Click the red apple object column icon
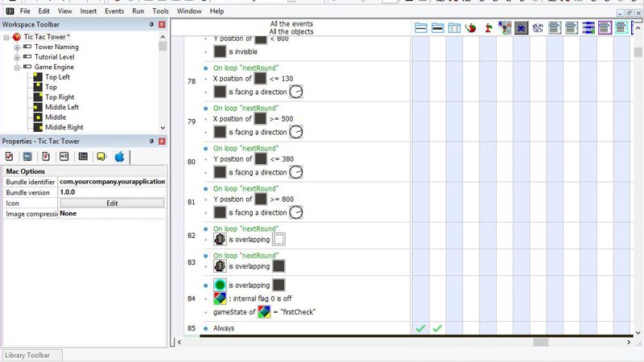The image size is (644, 362). tap(471, 28)
